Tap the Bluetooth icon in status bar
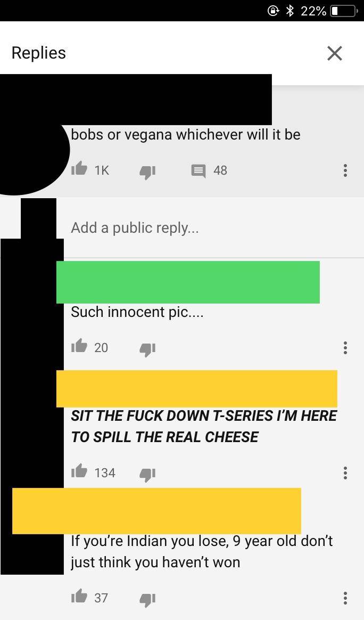364x620 pixels. [x=291, y=11]
